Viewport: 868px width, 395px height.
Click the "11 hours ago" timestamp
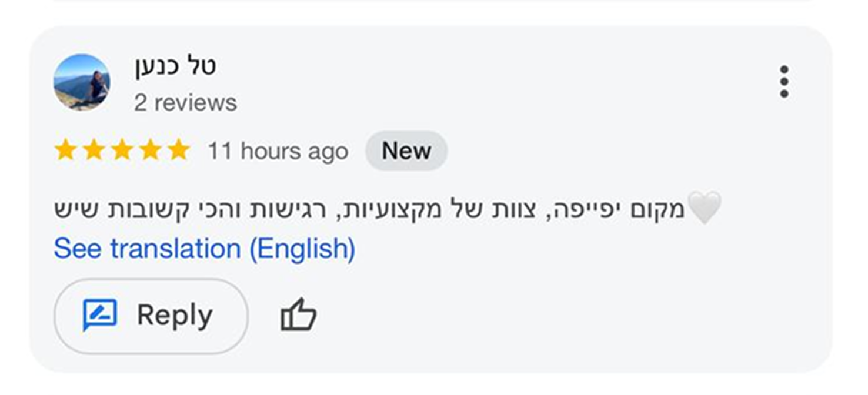point(278,151)
